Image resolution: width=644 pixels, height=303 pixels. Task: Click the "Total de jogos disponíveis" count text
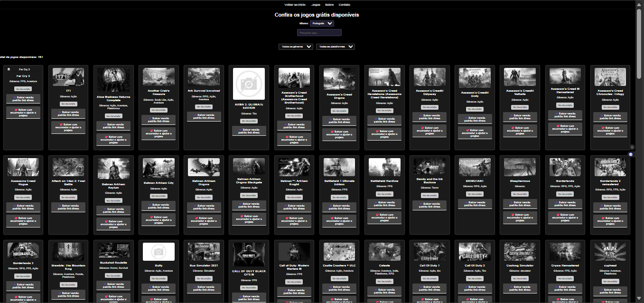point(21,57)
